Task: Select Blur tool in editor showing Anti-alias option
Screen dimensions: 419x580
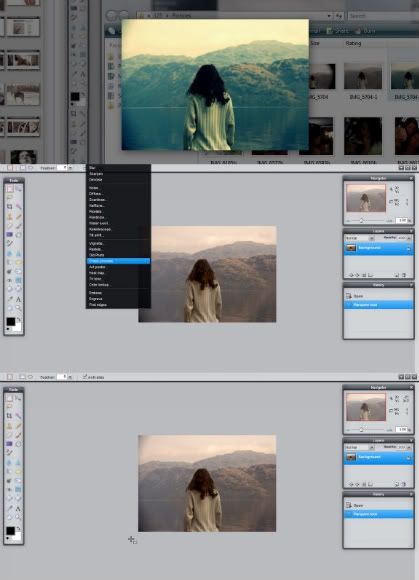Action: (10, 463)
